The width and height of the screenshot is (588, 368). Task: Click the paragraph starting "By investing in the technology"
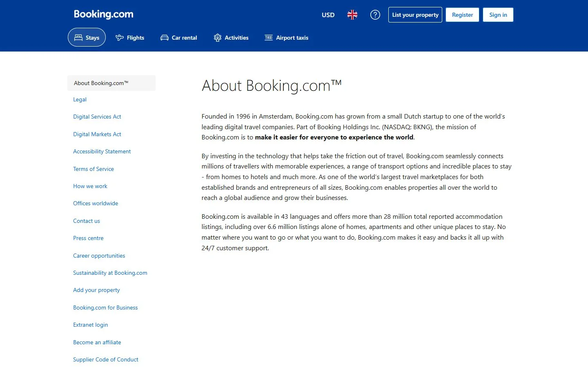[x=356, y=177]
